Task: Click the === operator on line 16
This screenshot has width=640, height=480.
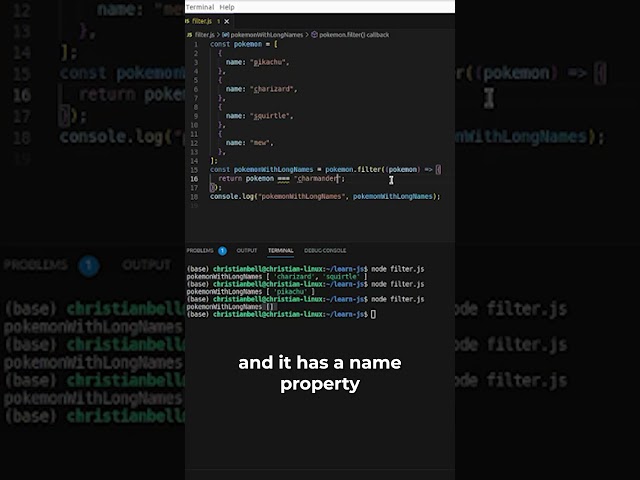Action: (283, 179)
